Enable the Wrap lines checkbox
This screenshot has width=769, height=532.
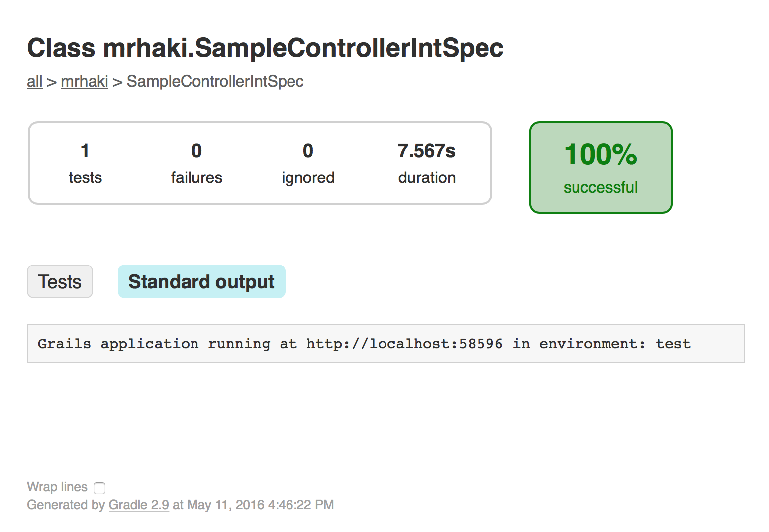(x=99, y=488)
